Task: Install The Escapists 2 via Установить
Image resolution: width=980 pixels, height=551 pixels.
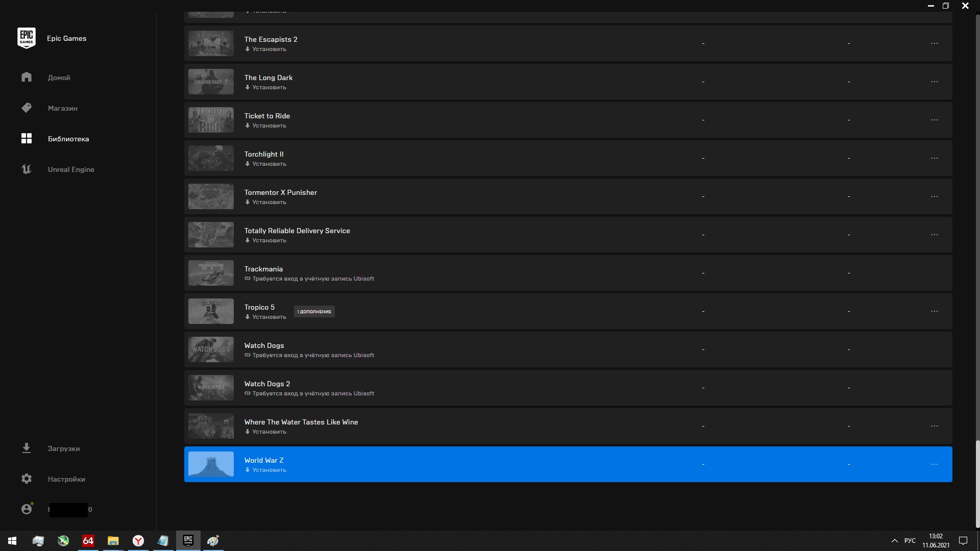Action: point(265,49)
